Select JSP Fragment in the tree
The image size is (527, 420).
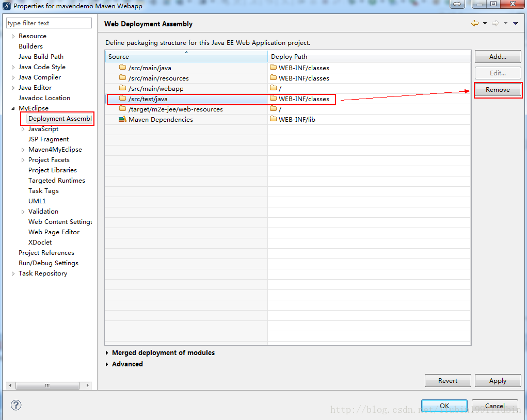pos(49,139)
